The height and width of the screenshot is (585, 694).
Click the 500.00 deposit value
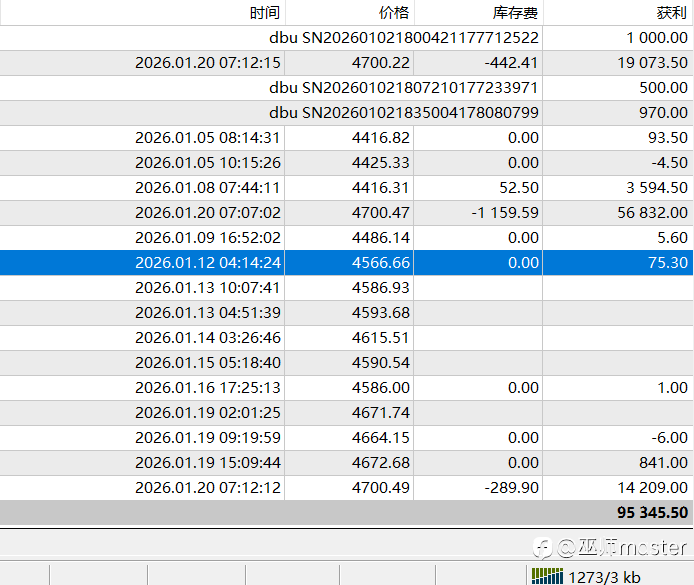tap(663, 88)
